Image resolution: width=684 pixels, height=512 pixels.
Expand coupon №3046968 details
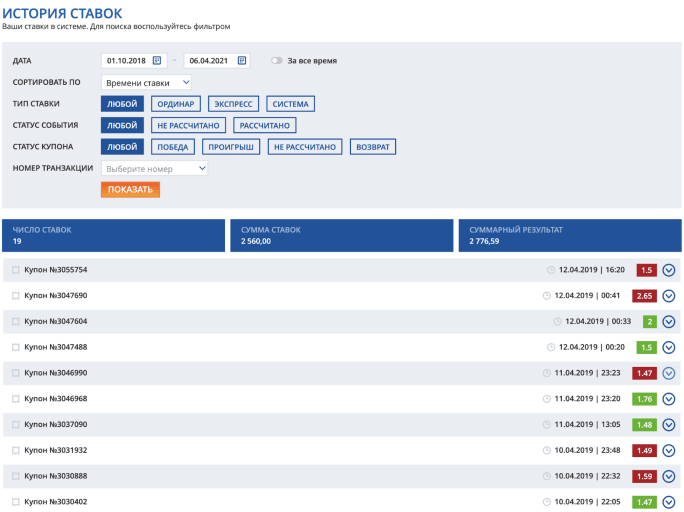(669, 399)
